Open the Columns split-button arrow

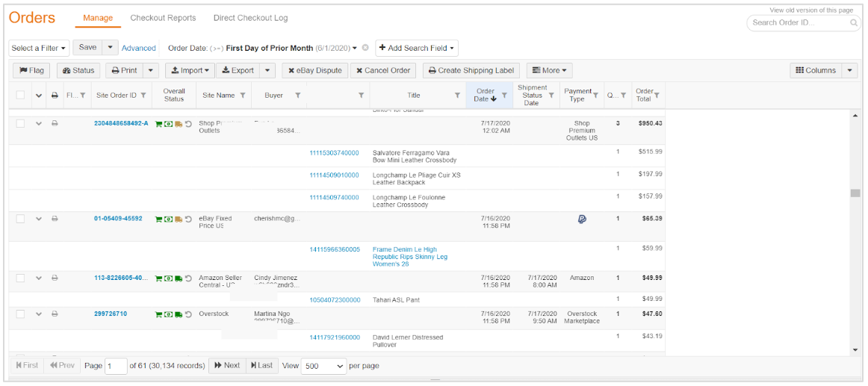point(850,70)
